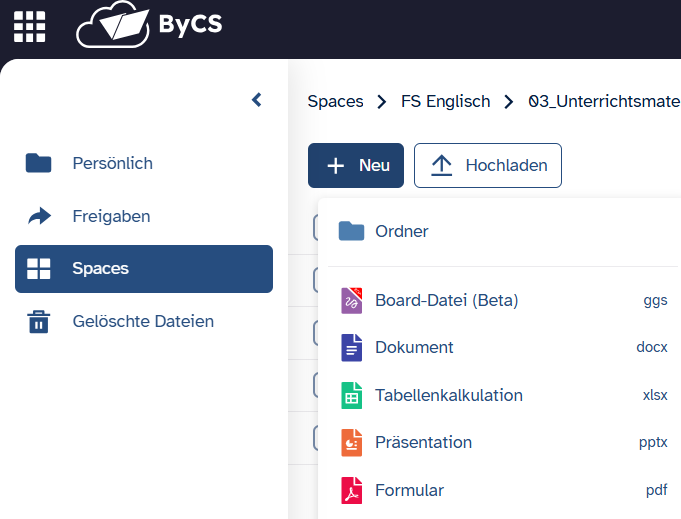The image size is (681, 519).
Task: Click the trash can icon beside Gelöschte Dateien
Action: coord(39,322)
